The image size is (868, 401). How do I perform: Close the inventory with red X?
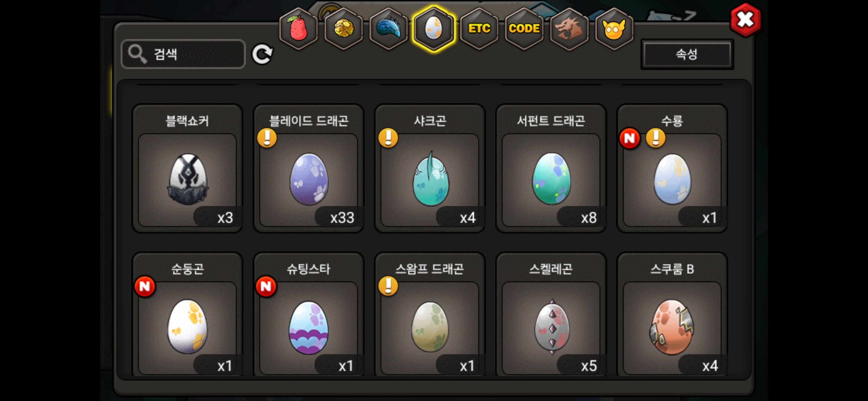(745, 20)
